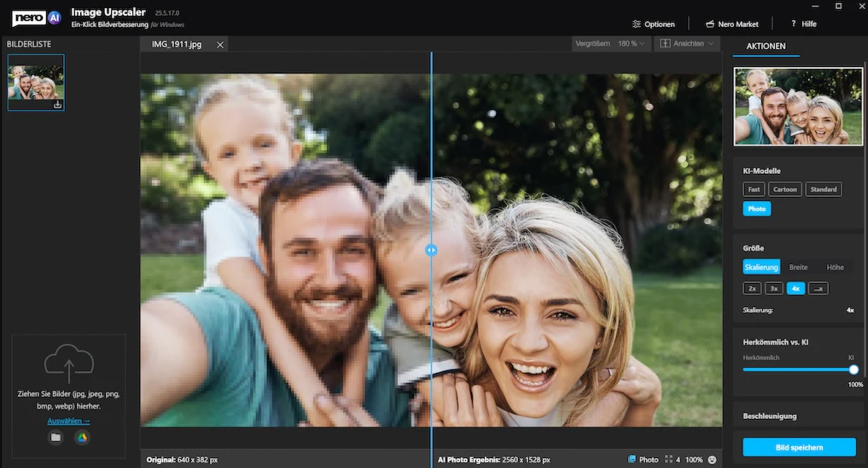Open the Hilfe menu
The height and width of the screenshot is (468, 868).
804,24
